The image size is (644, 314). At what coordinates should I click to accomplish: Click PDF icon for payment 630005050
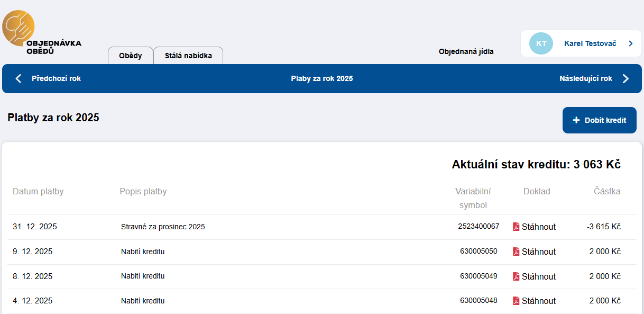pos(516,252)
